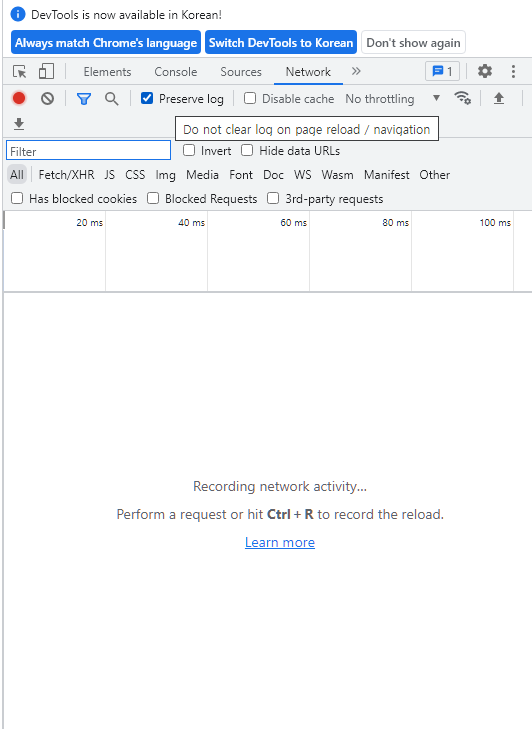Enable Hide data URLs checkbox
532x729 pixels.
247,150
